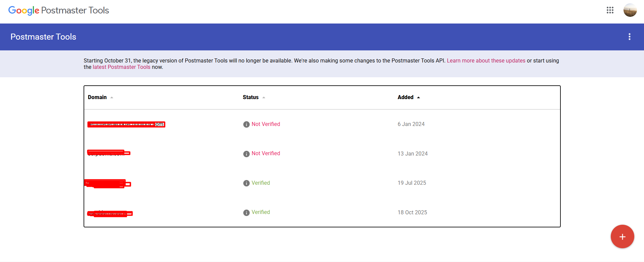
Task: Select the date 6 Jan 2024
Action: [x=411, y=124]
